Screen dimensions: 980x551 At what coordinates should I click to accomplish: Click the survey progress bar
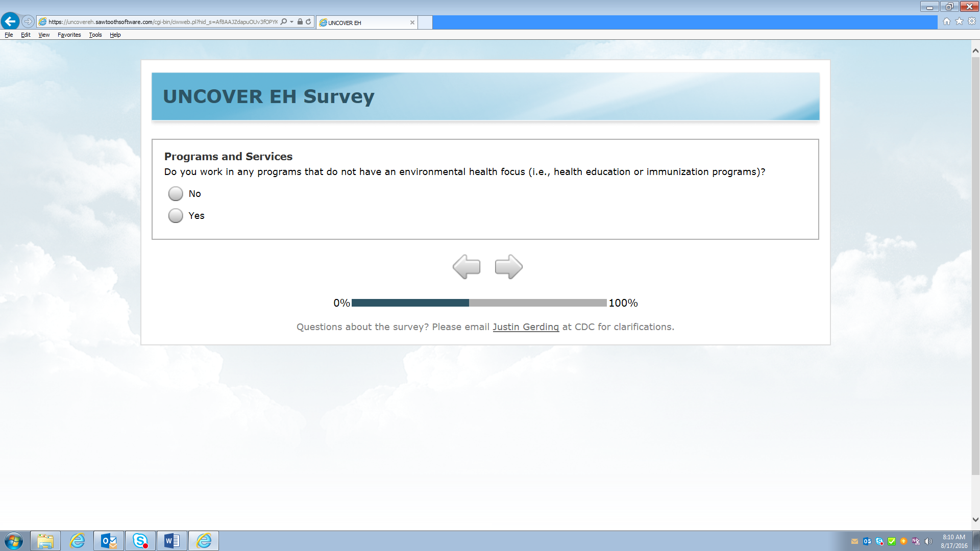click(479, 303)
